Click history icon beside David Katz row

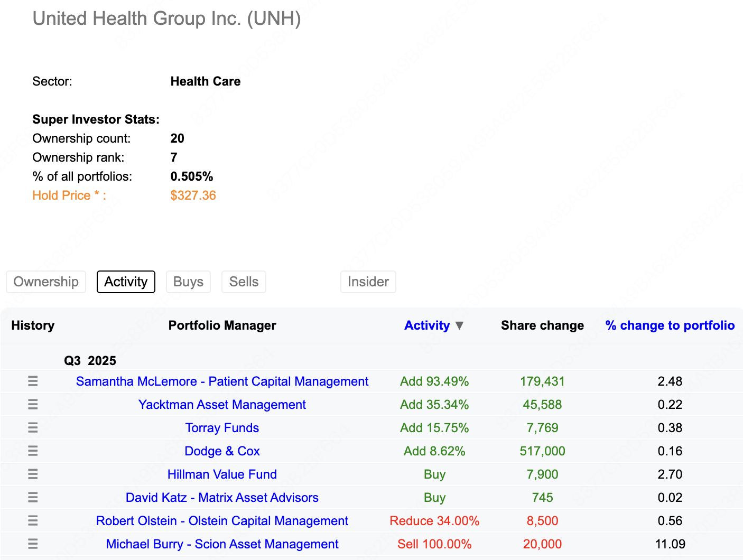click(33, 498)
